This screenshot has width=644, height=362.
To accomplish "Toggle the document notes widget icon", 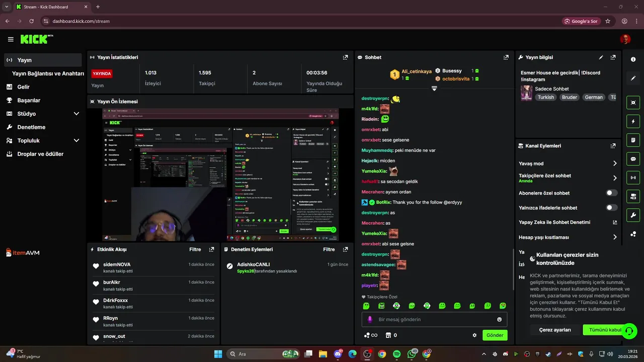I will click(633, 140).
